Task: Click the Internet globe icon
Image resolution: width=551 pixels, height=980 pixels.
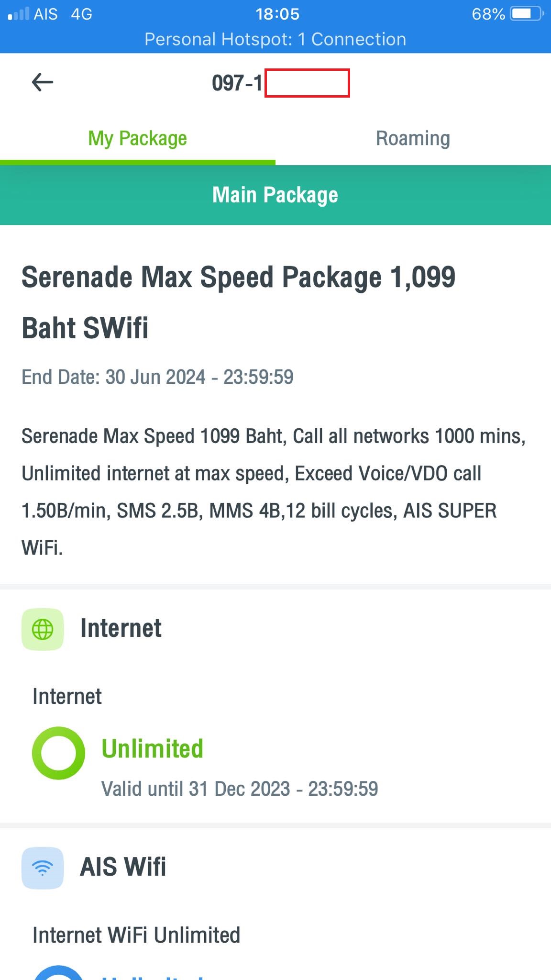Action: coord(43,629)
